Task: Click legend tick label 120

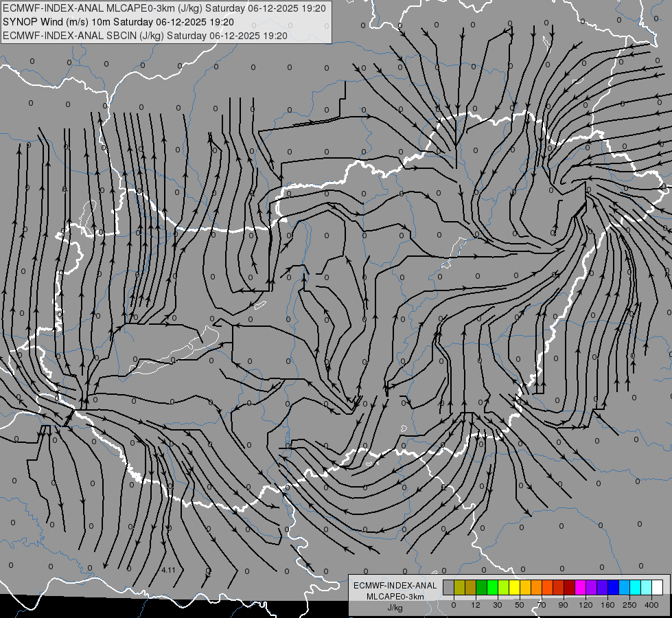Action: click(x=586, y=605)
